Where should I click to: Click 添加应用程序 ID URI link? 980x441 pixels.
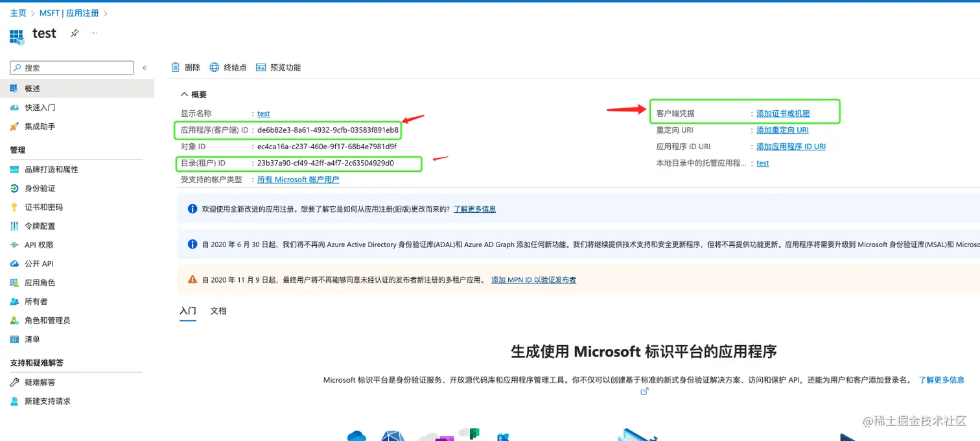[x=791, y=147]
